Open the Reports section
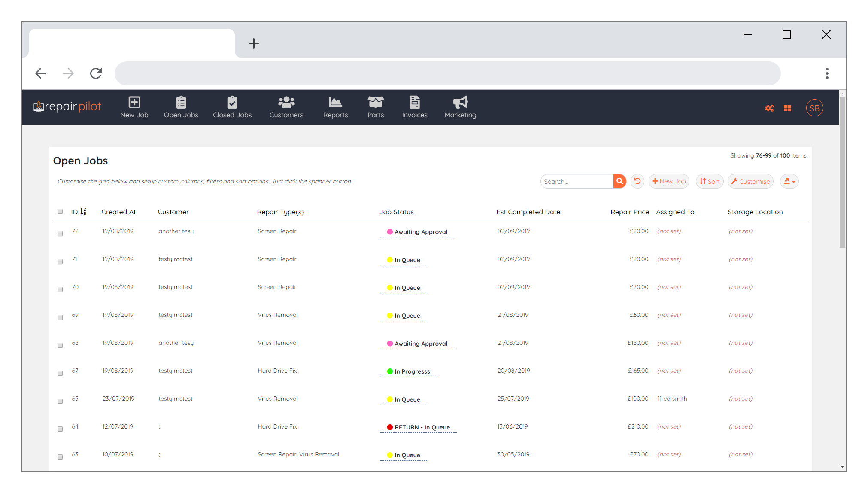The image size is (868, 493). 335,107
